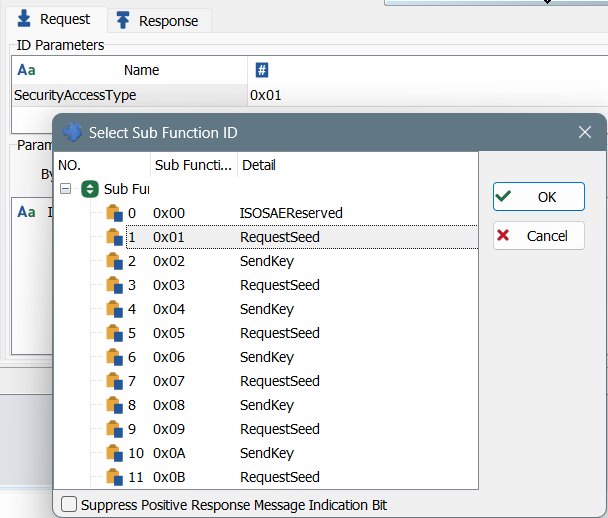Select sub function value 0x04
Image resolution: width=608 pixels, height=518 pixels.
pyautogui.click(x=169, y=309)
